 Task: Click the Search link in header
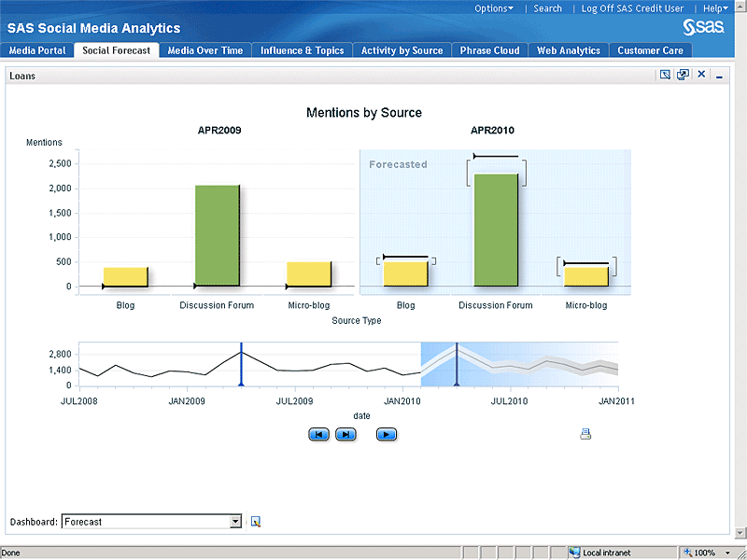(547, 8)
